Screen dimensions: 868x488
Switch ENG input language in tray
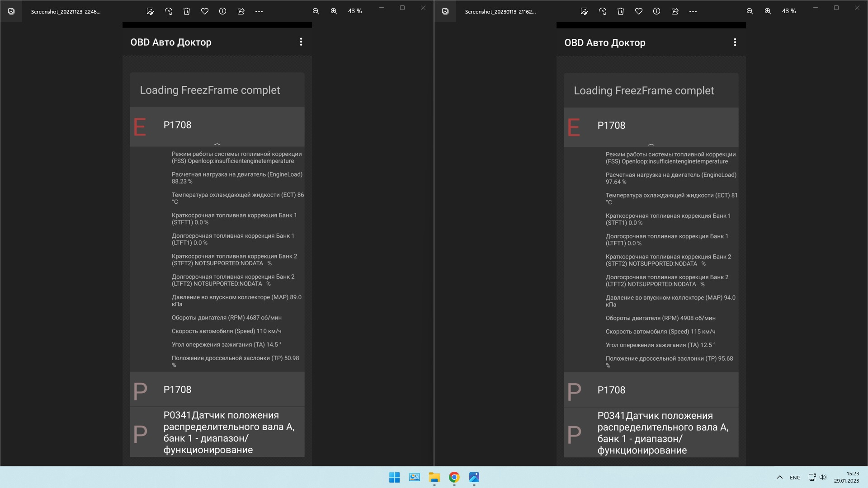tap(795, 478)
